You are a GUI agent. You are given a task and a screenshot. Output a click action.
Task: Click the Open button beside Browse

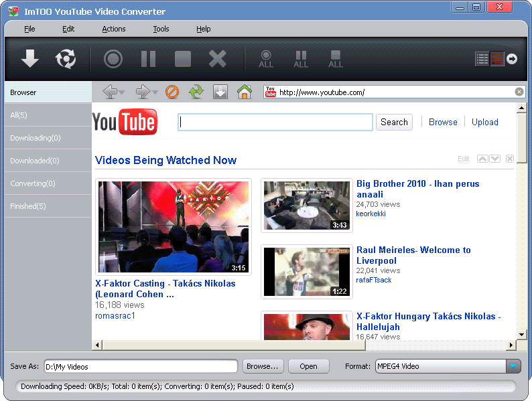click(308, 366)
